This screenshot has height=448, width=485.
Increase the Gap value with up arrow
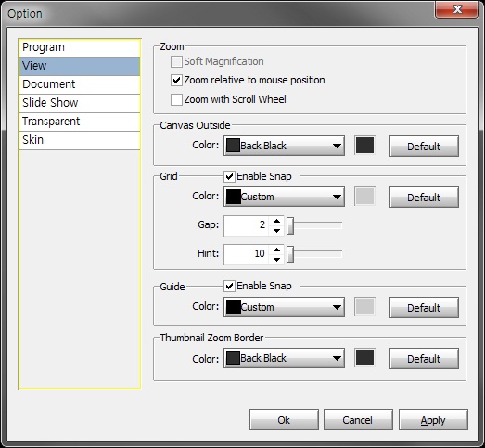[x=276, y=221]
